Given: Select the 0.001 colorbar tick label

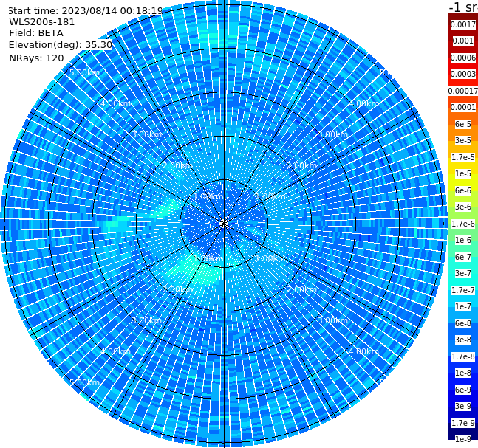Looking at the screenshot, I should pyautogui.click(x=463, y=41).
